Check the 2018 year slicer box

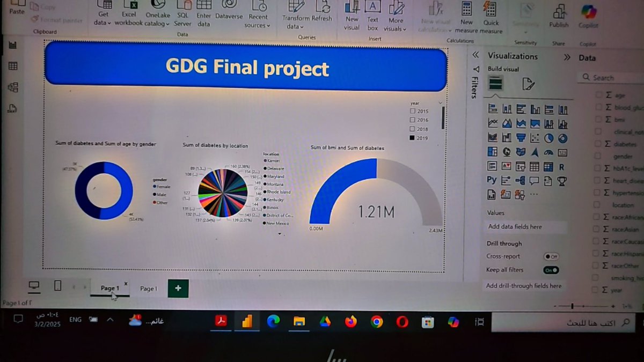(x=413, y=129)
